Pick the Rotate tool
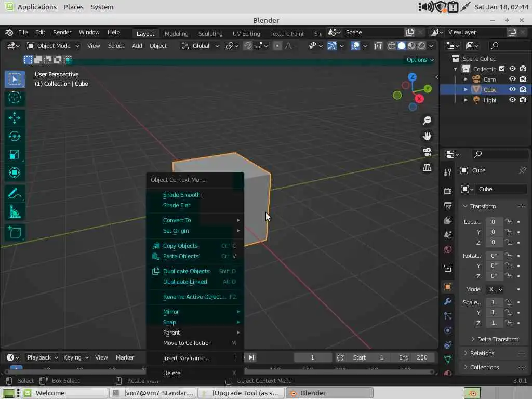 pos(14,137)
